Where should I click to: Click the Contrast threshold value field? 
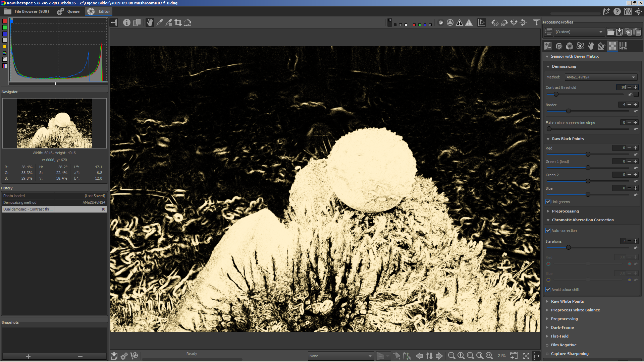tap(621, 87)
